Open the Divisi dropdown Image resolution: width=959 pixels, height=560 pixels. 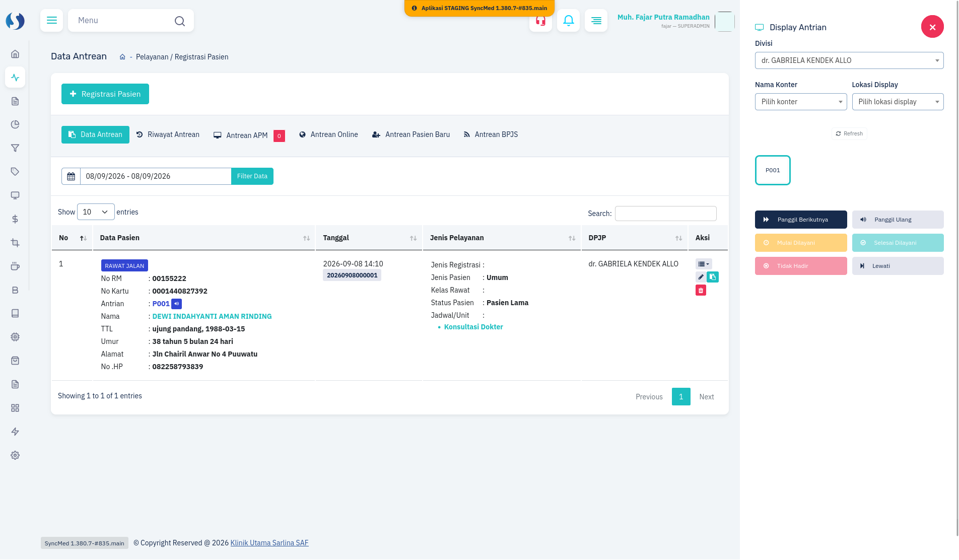[x=849, y=60]
